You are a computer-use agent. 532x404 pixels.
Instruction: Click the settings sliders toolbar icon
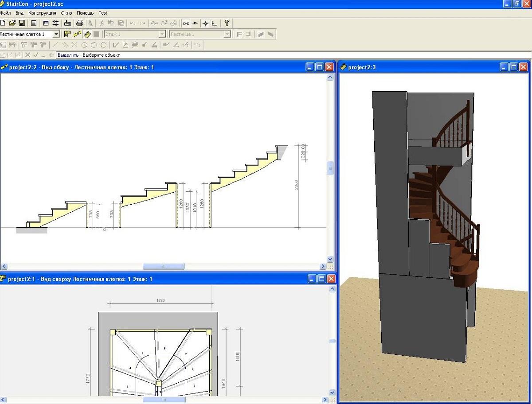55,23
